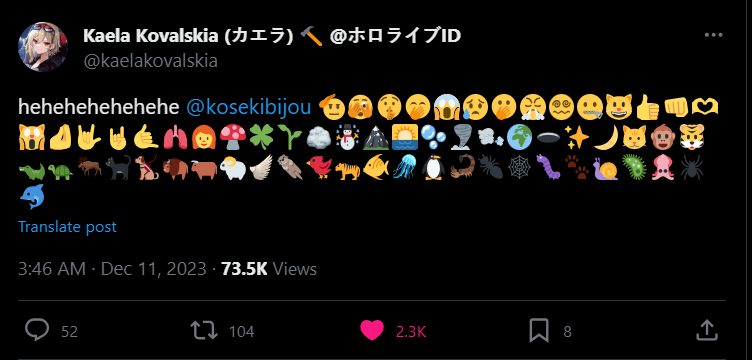Click the crescent moon emoji
The width and height of the screenshot is (752, 360).
click(x=605, y=139)
